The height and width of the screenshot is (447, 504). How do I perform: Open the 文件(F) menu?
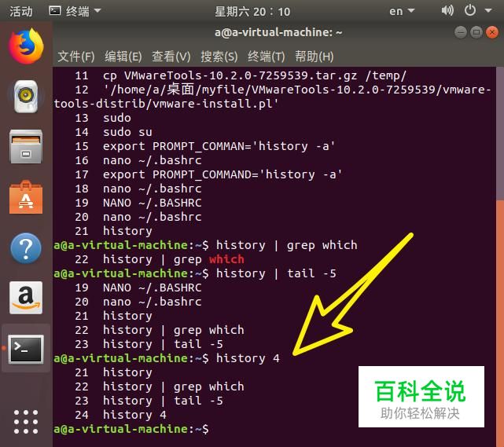tap(76, 57)
